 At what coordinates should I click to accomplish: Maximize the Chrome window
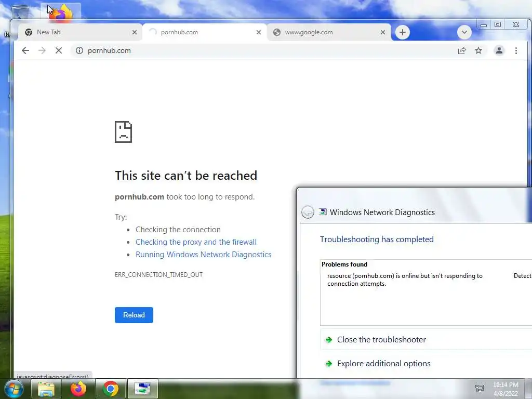pyautogui.click(x=497, y=24)
